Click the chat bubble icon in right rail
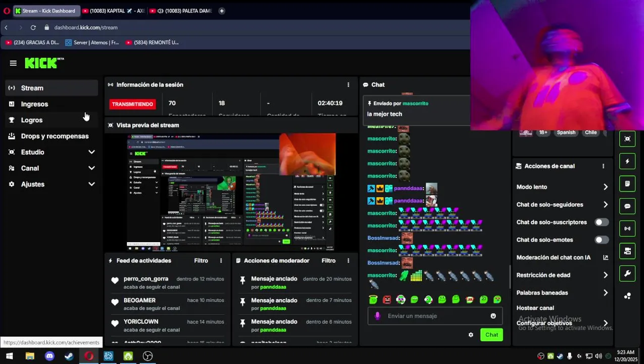This screenshot has width=644, height=364. pyautogui.click(x=627, y=206)
